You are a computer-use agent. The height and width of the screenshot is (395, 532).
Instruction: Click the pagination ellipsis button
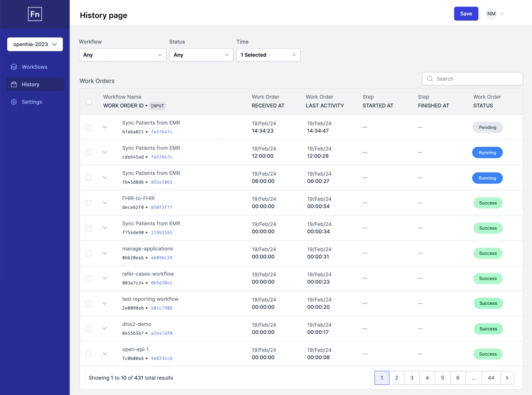point(474,378)
